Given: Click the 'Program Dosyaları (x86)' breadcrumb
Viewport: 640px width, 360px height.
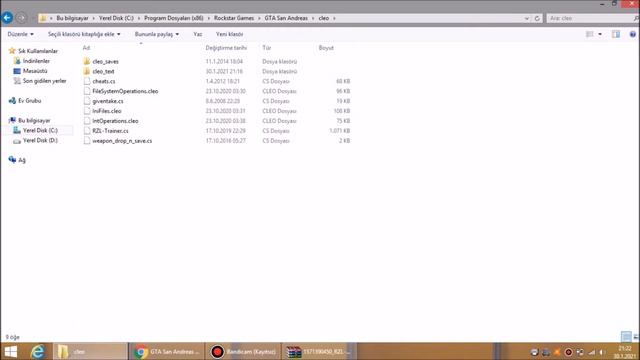Looking at the screenshot, I should tap(173, 18).
